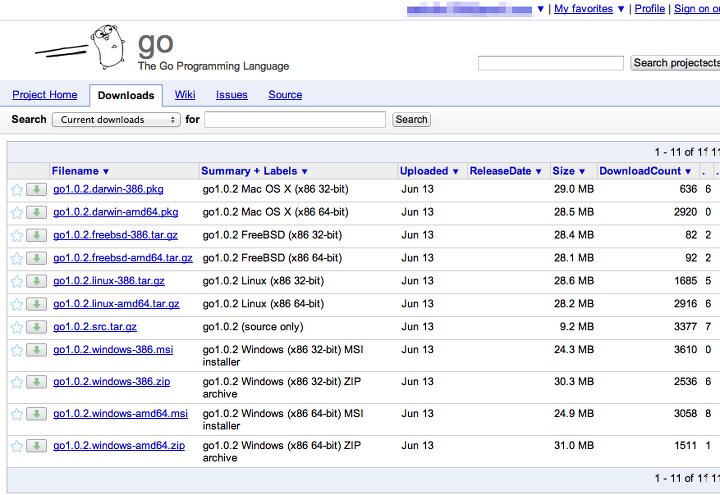Star the go1.0.2.windows-amd64.msi download

click(17, 414)
